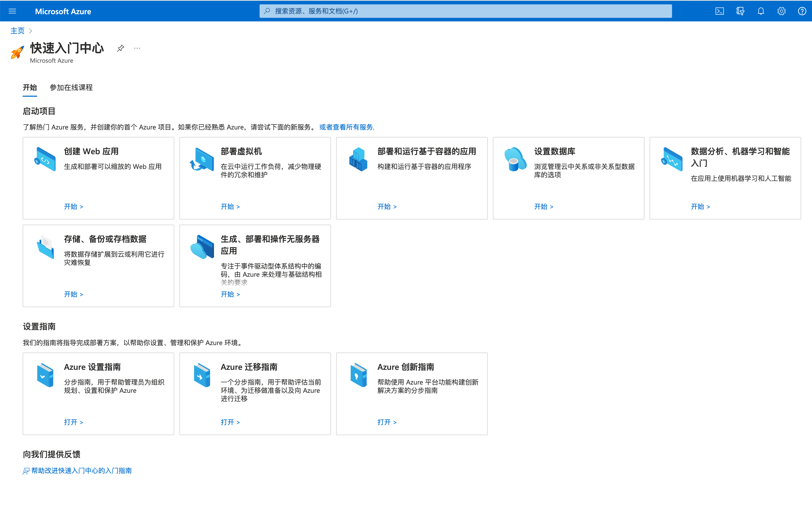Open the notifications bell
Image resolution: width=812 pixels, height=506 pixels.
pyautogui.click(x=761, y=11)
